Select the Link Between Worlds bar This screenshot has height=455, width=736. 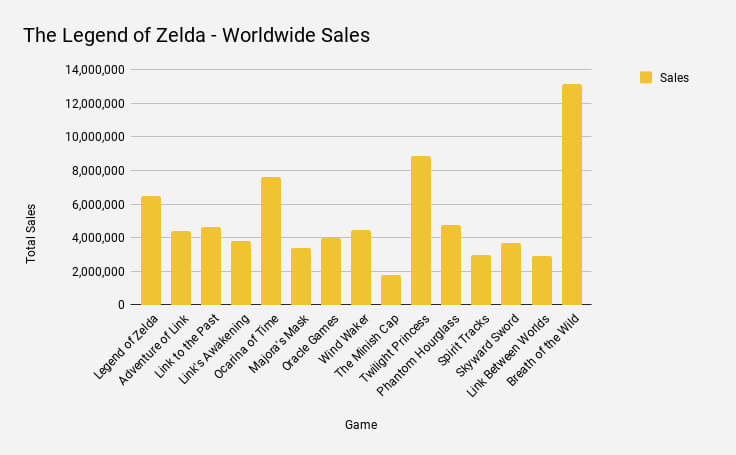click(x=541, y=280)
